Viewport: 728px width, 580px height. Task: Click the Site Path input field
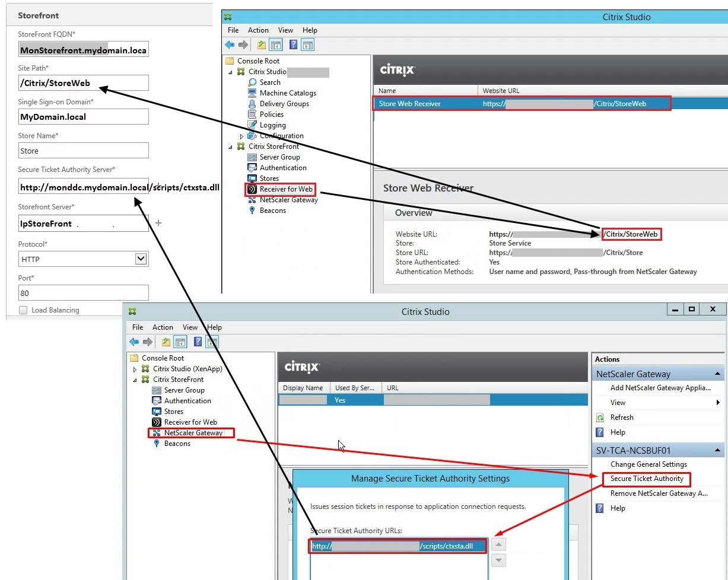pos(83,83)
